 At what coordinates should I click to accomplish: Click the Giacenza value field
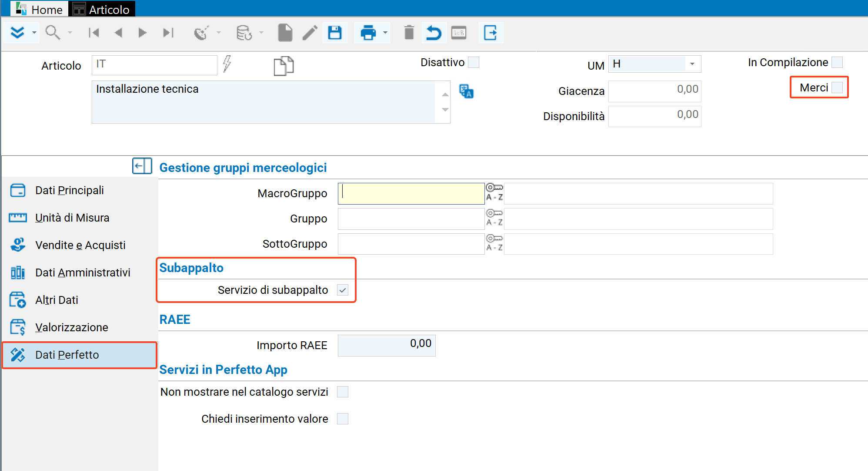click(x=654, y=91)
